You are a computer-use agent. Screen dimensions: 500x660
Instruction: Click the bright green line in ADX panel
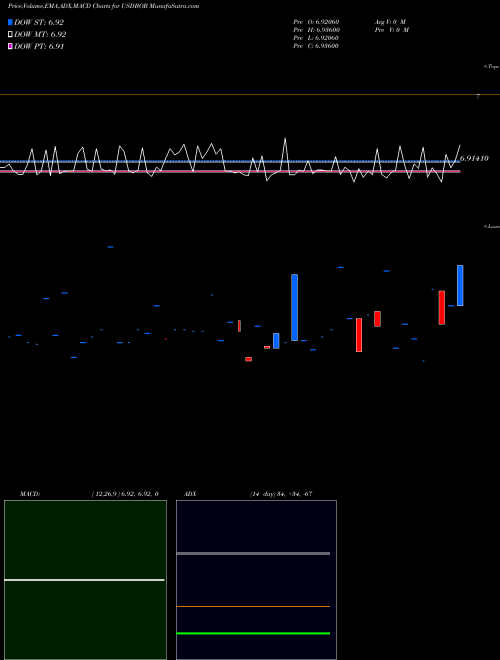point(253,633)
